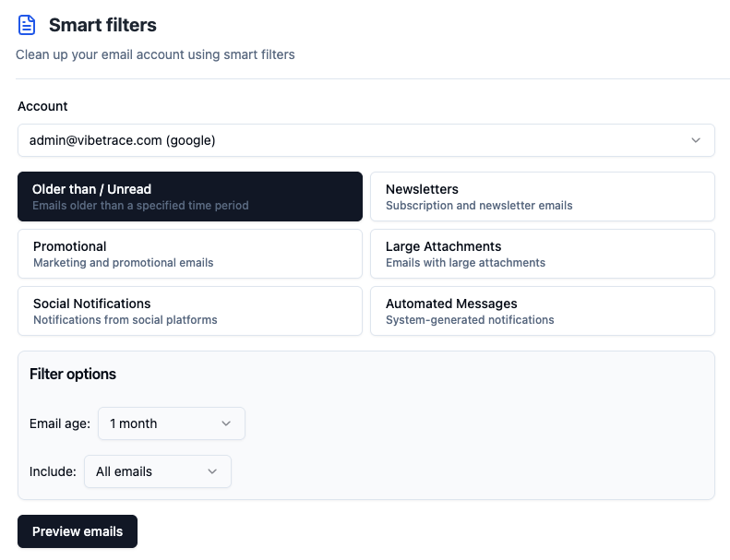730x560 pixels.
Task: Click the Preview emails button
Action: click(78, 531)
